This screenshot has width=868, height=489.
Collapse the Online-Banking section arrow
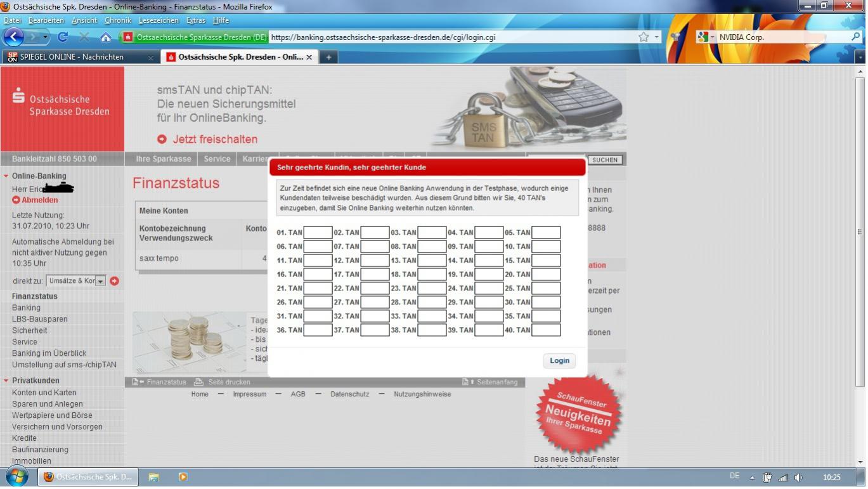(6, 176)
